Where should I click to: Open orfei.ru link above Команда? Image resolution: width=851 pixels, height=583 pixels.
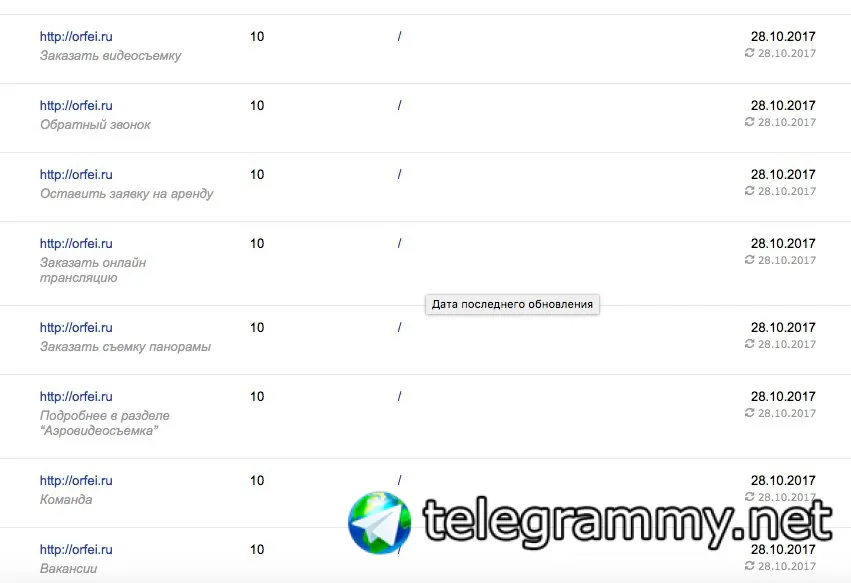pyautogui.click(x=76, y=480)
